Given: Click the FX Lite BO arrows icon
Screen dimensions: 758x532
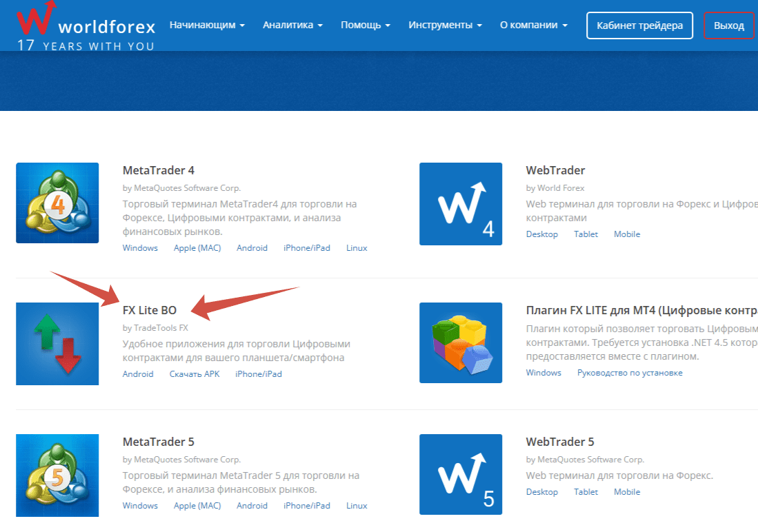Looking at the screenshot, I should coord(57,343).
